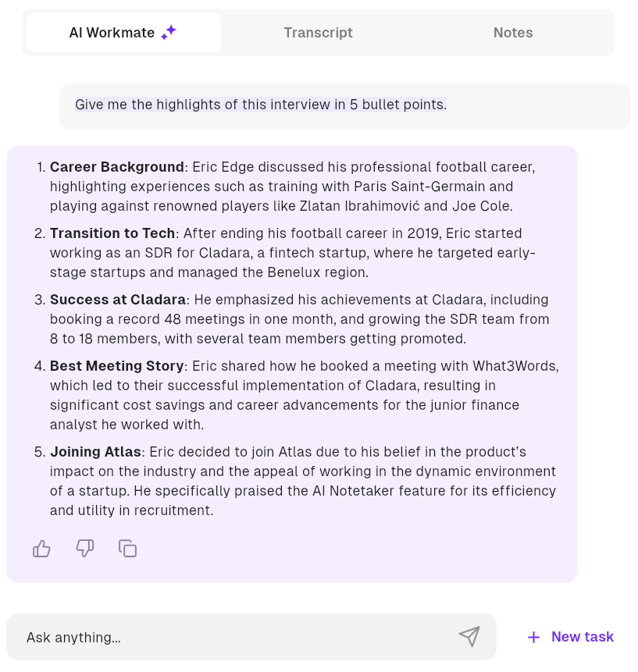Click the Best Meeting Story heading
Image resolution: width=638 pixels, height=672 pixels.
coord(116,366)
